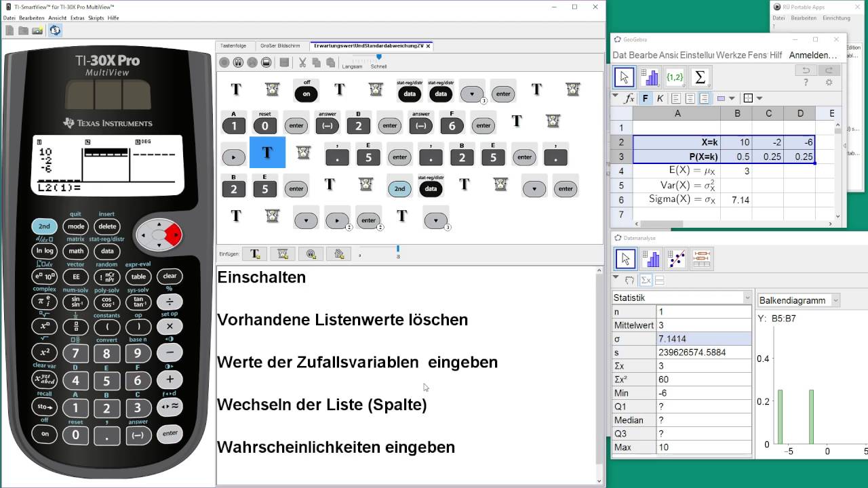Switch to the Tastenfolge tab
The width and height of the screenshot is (868, 488).
(x=233, y=45)
